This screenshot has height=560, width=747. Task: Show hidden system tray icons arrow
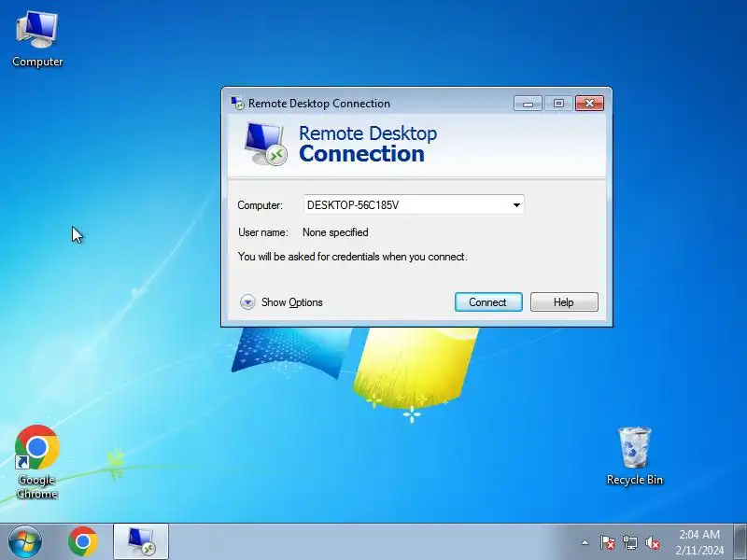[x=585, y=542]
